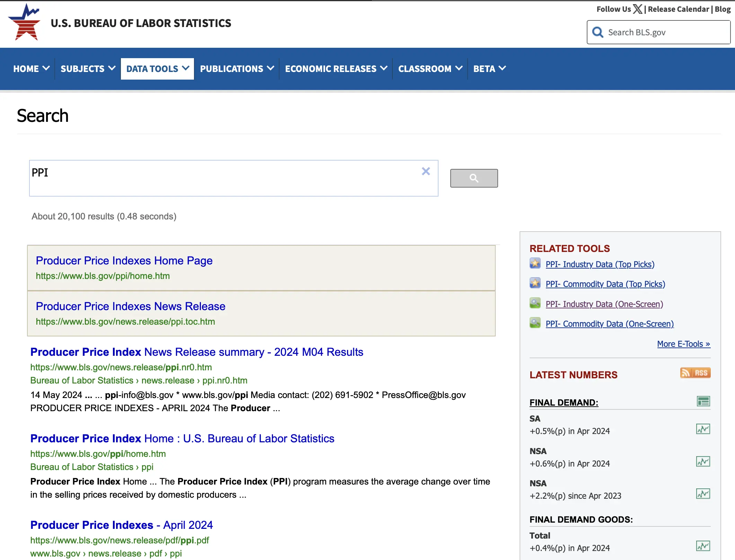Click the magnifier icon in BLS.gov search
The width and height of the screenshot is (735, 560).
(598, 32)
